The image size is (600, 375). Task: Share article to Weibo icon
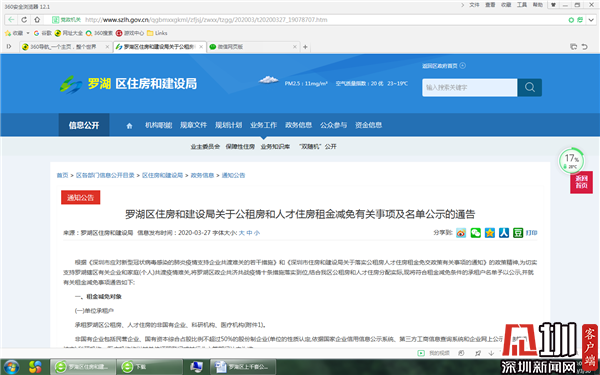(461, 233)
